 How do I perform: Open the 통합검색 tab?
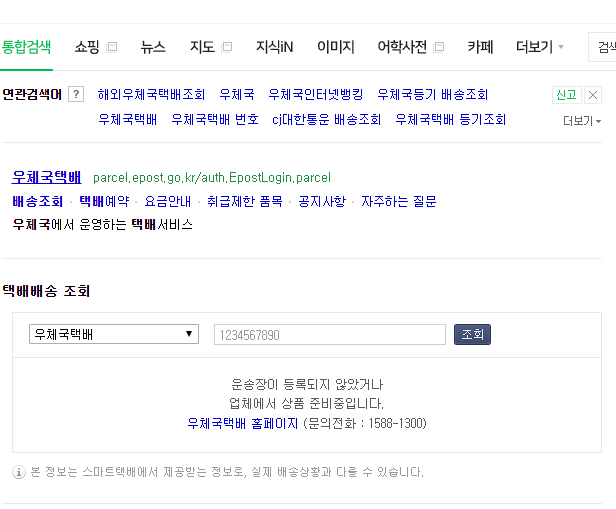[x=26, y=47]
